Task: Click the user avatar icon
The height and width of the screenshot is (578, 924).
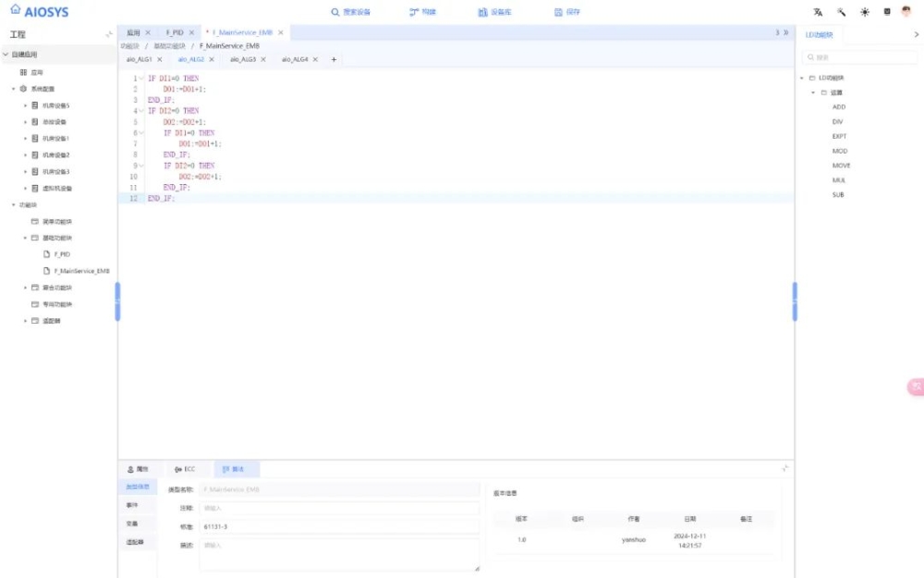Action: pyautogui.click(x=906, y=12)
